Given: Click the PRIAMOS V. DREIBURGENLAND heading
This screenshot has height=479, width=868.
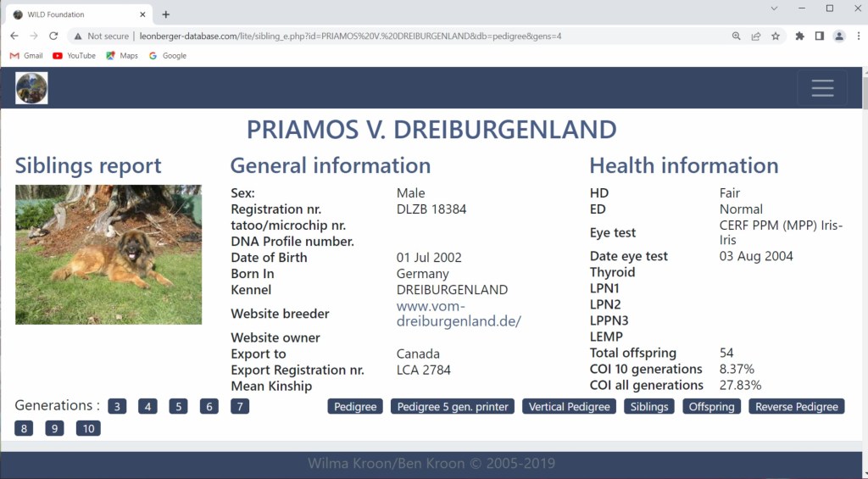Looking at the screenshot, I should click(431, 130).
